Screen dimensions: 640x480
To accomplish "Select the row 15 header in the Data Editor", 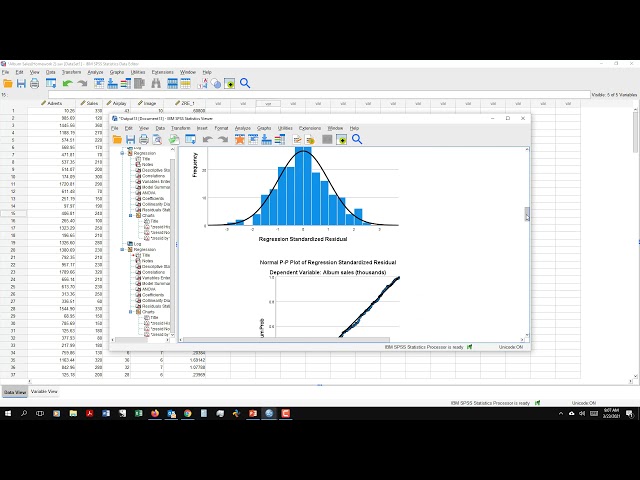I will tap(13, 213).
